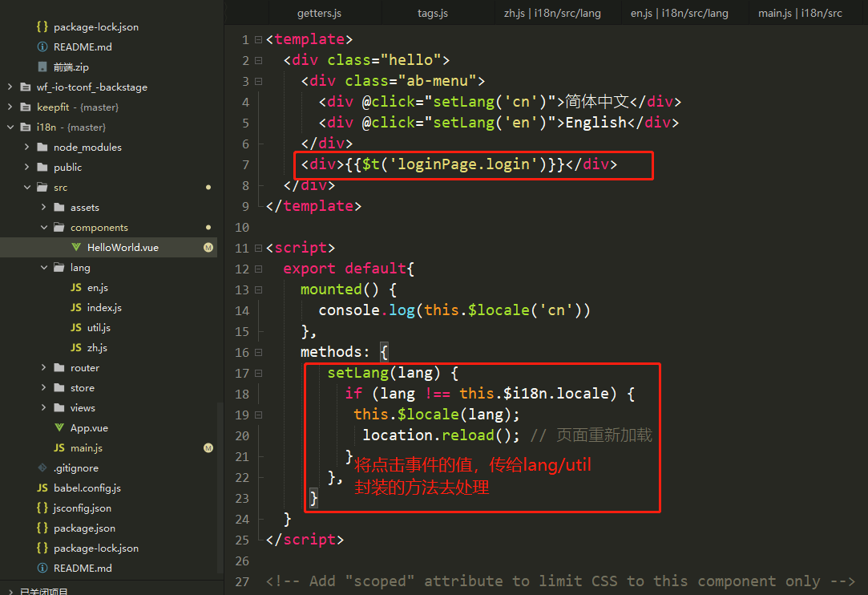Open the top README.md file

point(83,47)
